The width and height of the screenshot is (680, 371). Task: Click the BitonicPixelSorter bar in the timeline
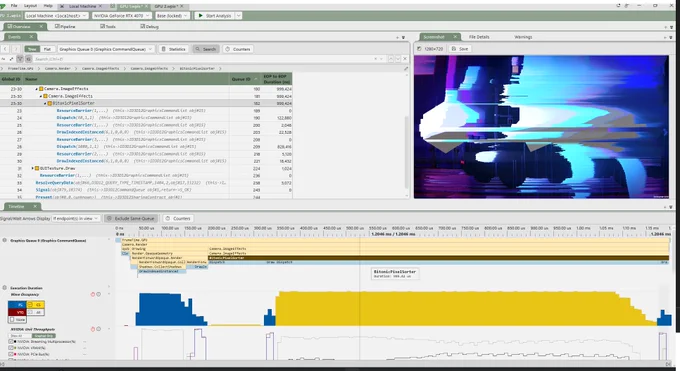tap(438, 258)
